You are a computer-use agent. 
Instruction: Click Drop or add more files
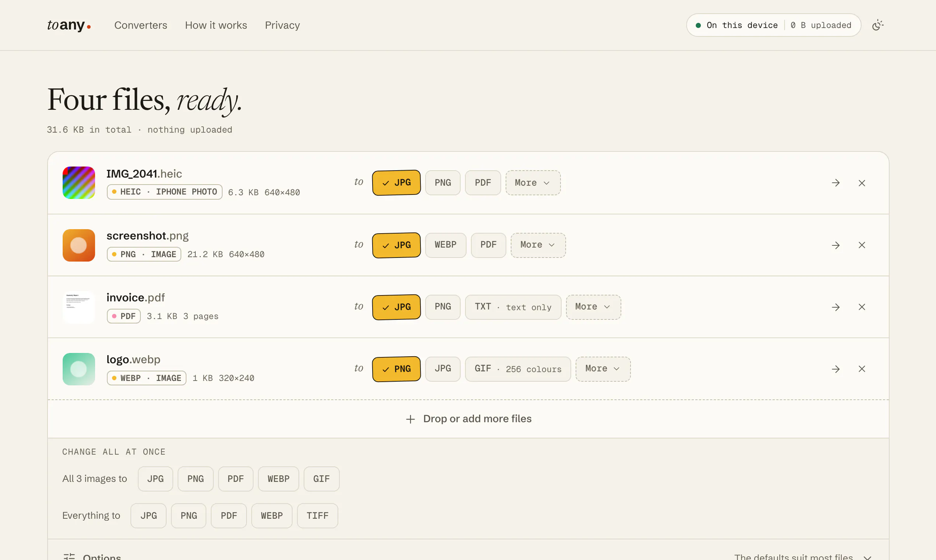pyautogui.click(x=468, y=419)
